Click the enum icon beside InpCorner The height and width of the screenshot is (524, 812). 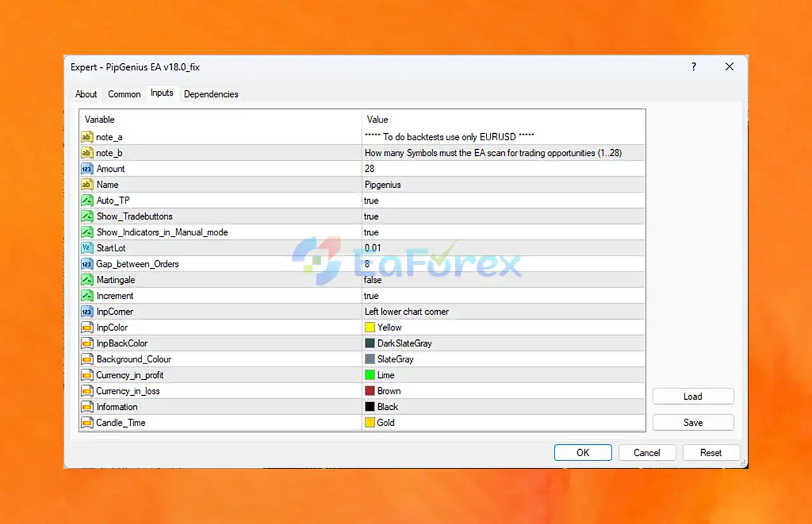coord(87,311)
